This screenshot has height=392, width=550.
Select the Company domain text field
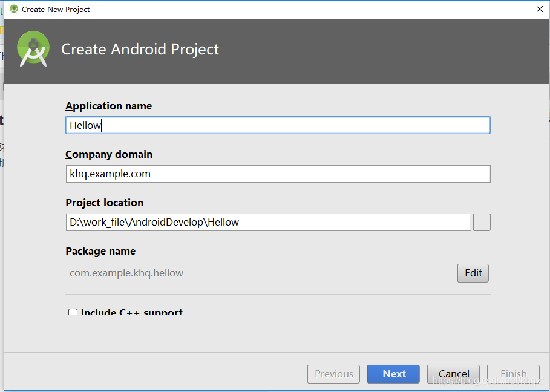click(x=278, y=174)
